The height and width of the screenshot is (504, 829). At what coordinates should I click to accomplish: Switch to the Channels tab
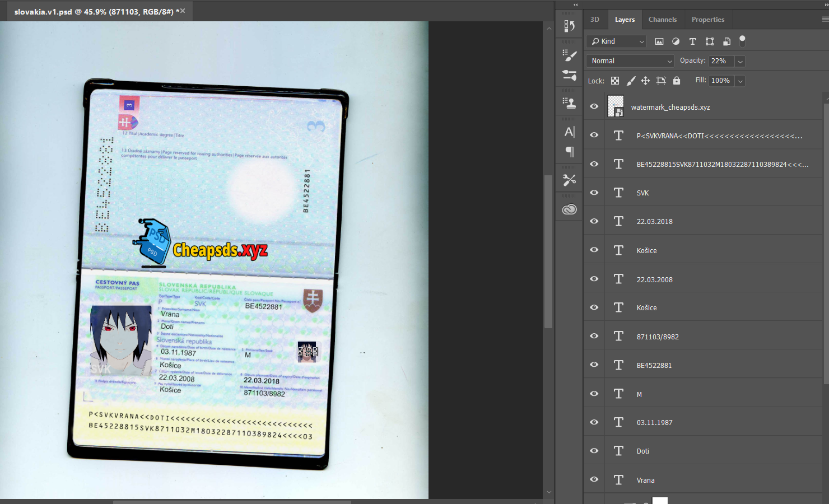pos(662,20)
